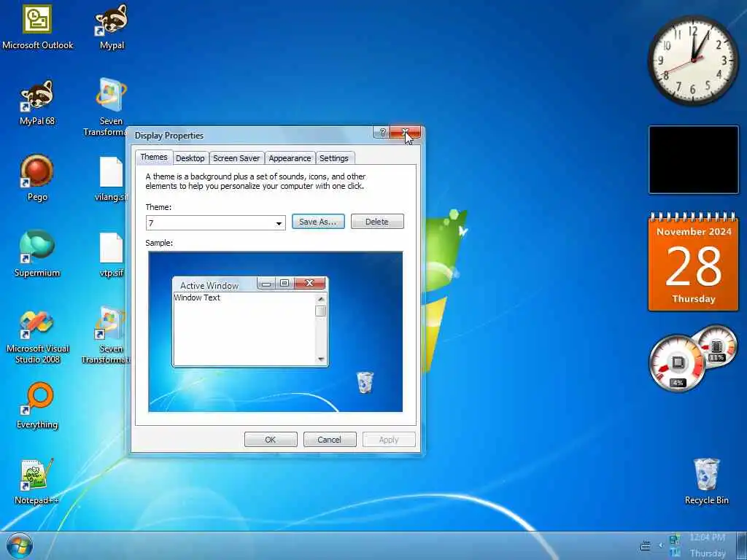Viewport: 747px width, 560px height.
Task: Click the black slideshow gadget
Action: click(x=694, y=160)
